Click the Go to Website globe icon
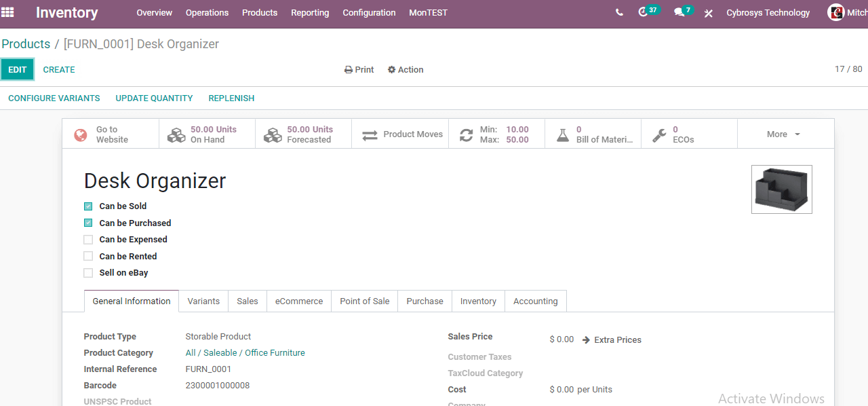The image size is (868, 406). tap(81, 134)
